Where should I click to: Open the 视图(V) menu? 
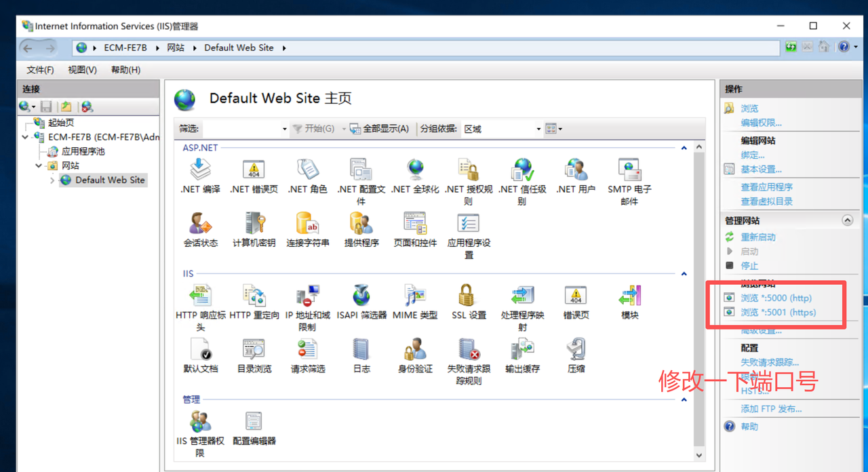point(82,70)
